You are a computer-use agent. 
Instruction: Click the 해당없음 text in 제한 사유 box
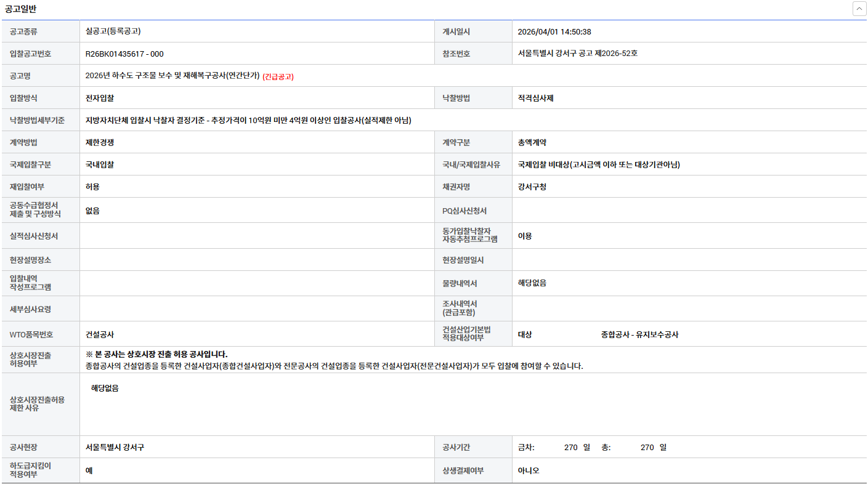(x=105, y=388)
